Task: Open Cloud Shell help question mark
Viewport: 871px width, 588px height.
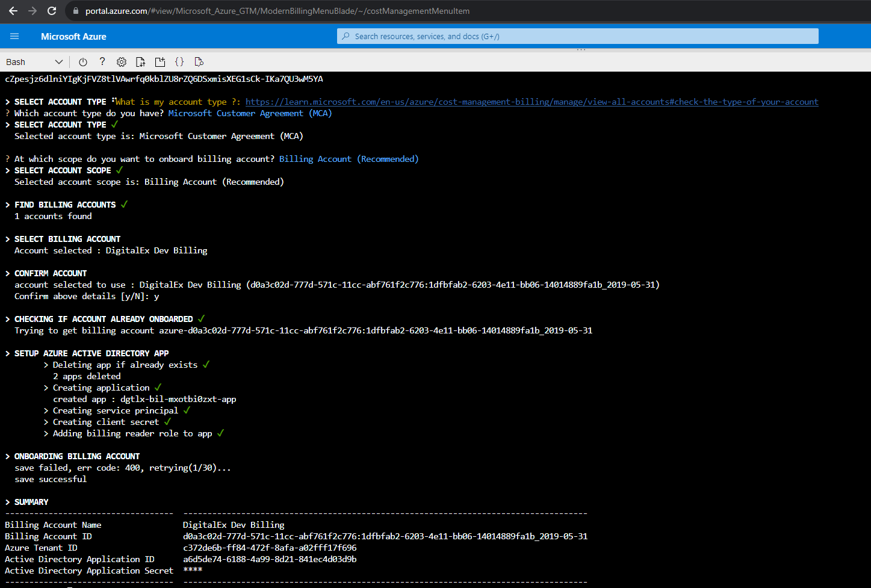Action: (102, 61)
